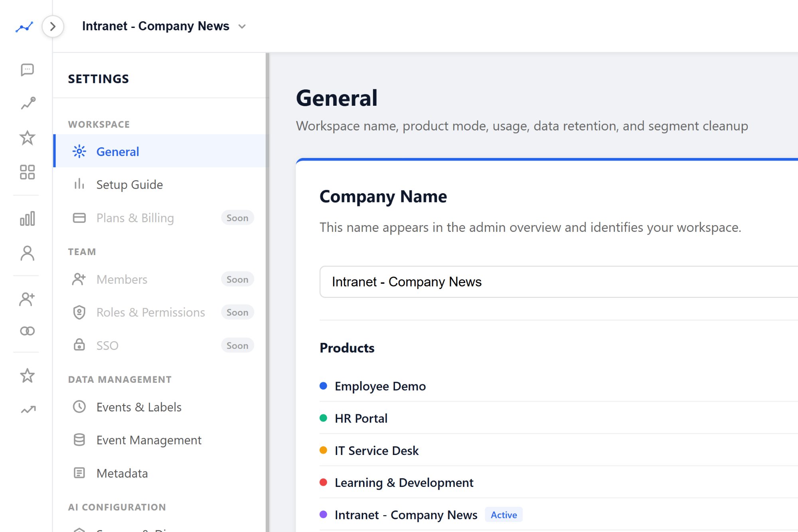798x532 pixels.
Task: Click the green dot next to HR Portal
Action: (324, 418)
